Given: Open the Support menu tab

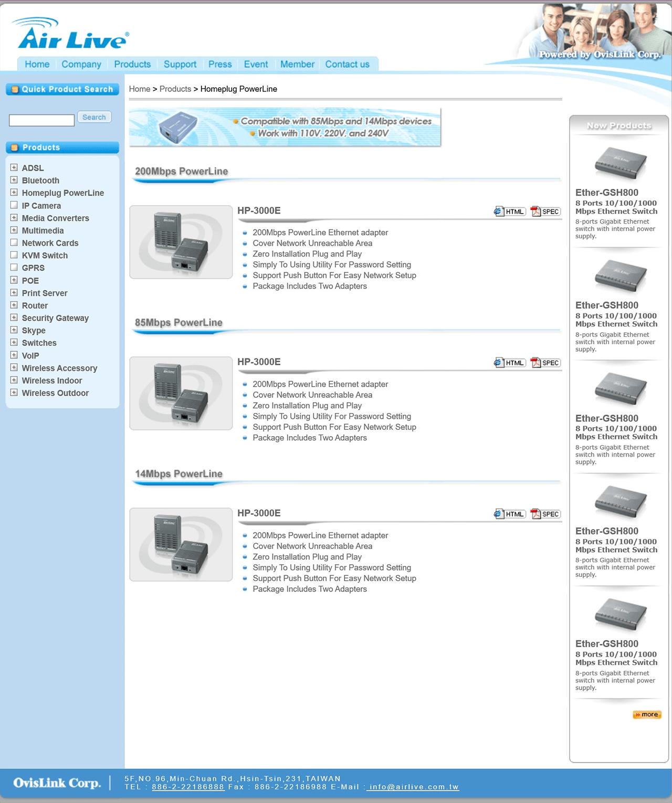Looking at the screenshot, I should point(180,64).
